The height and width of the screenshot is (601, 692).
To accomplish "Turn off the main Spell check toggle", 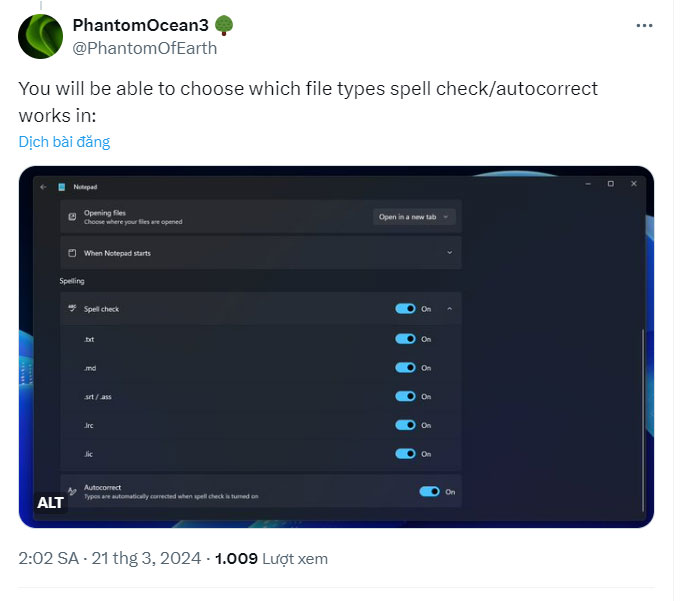I will pyautogui.click(x=405, y=309).
